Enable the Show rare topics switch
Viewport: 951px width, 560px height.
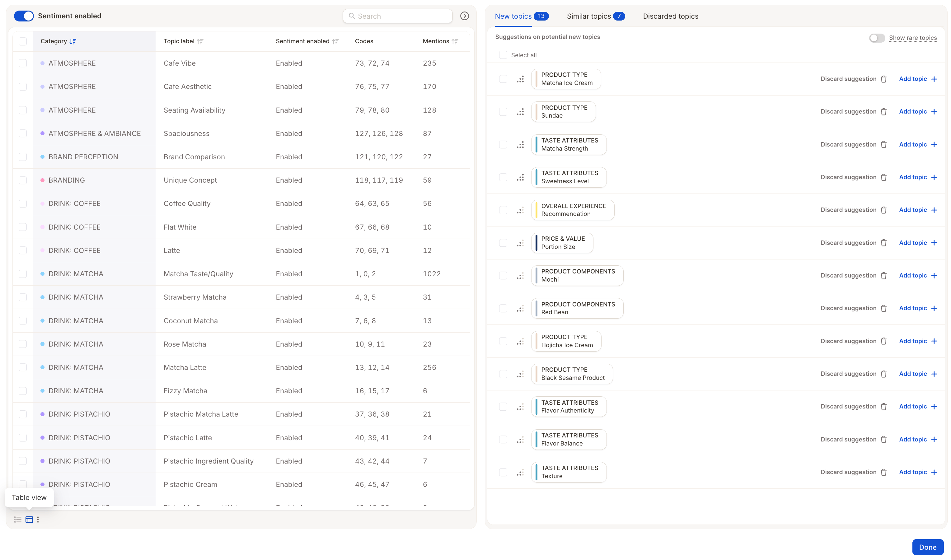[877, 38]
